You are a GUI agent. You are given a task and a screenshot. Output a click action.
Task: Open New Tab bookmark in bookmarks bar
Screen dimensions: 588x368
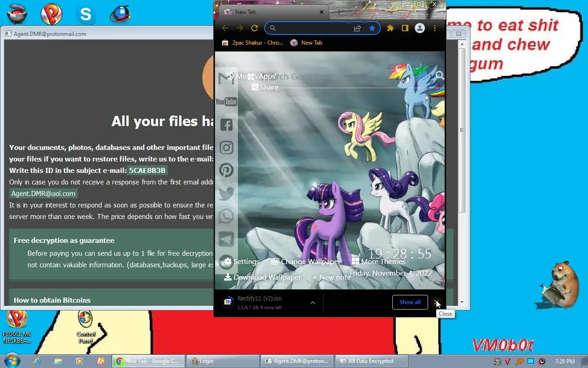(x=306, y=43)
